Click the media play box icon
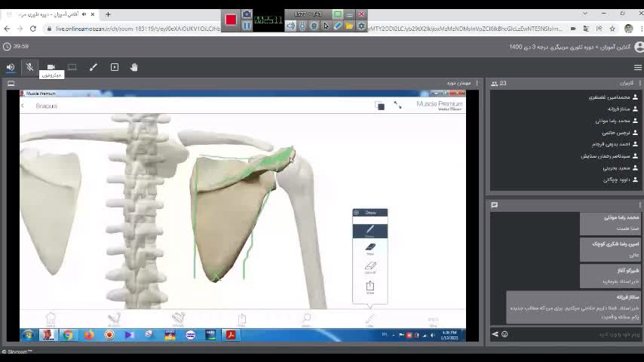 click(x=115, y=67)
